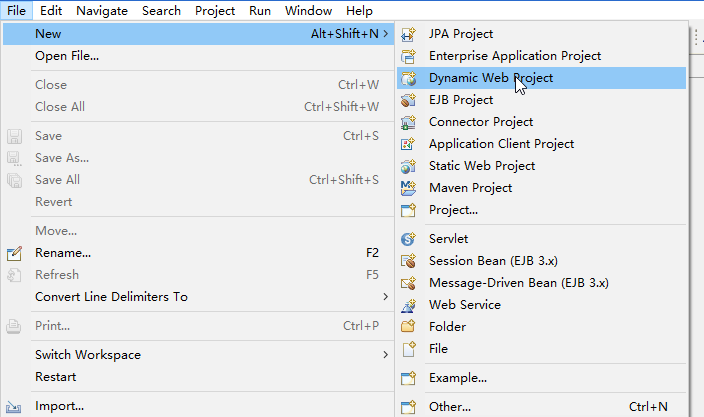Click the Refresh icon
This screenshot has width=704, height=417.
click(x=14, y=275)
